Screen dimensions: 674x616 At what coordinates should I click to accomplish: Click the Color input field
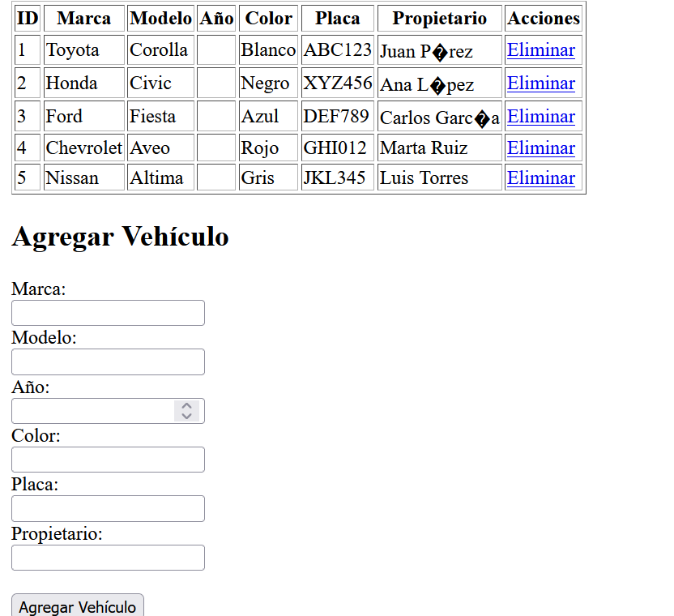(108, 460)
